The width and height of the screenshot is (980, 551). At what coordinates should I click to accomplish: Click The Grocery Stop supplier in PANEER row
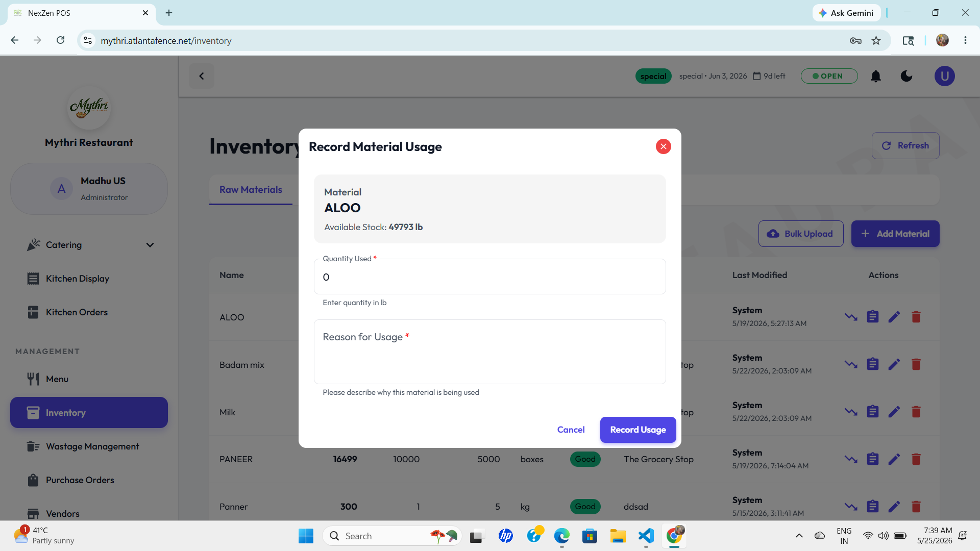pyautogui.click(x=658, y=459)
